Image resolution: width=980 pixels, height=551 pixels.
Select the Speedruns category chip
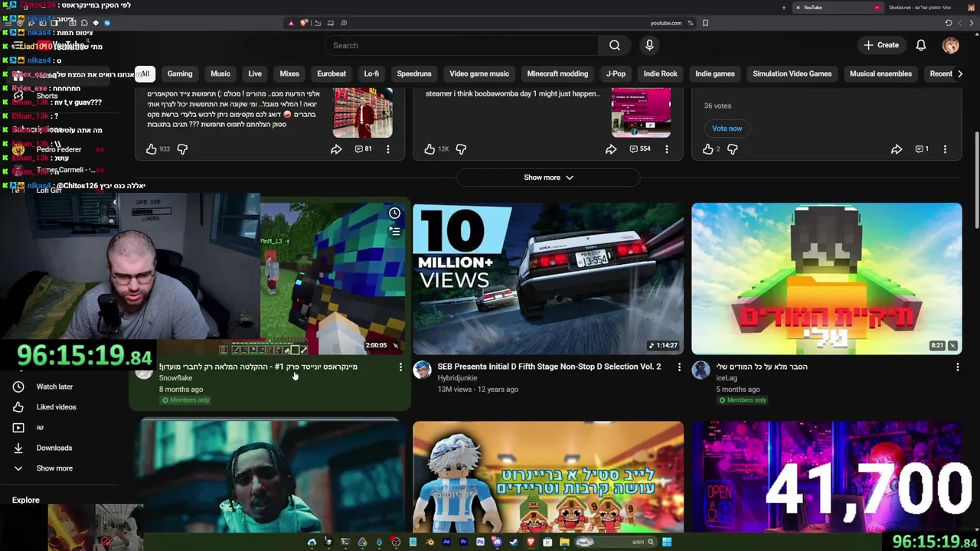414,73
